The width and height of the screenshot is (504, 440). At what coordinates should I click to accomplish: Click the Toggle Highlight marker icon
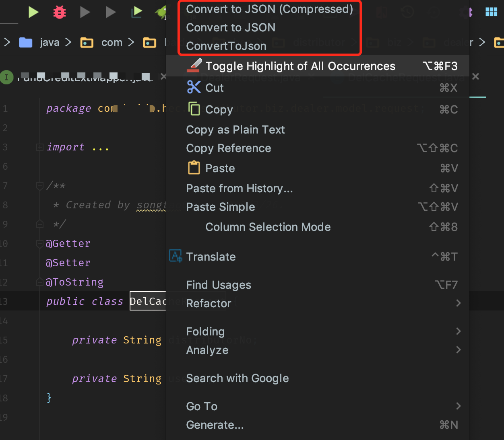coord(194,66)
